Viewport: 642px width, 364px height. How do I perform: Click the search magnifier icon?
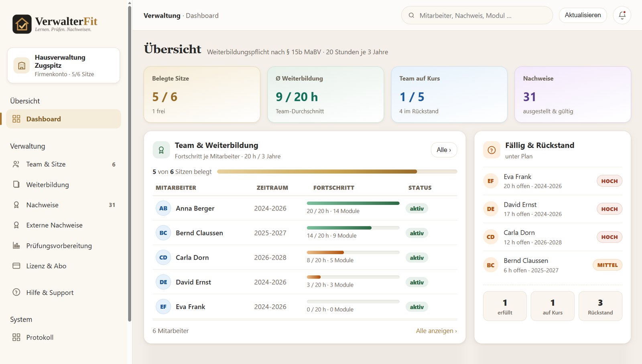click(x=411, y=15)
